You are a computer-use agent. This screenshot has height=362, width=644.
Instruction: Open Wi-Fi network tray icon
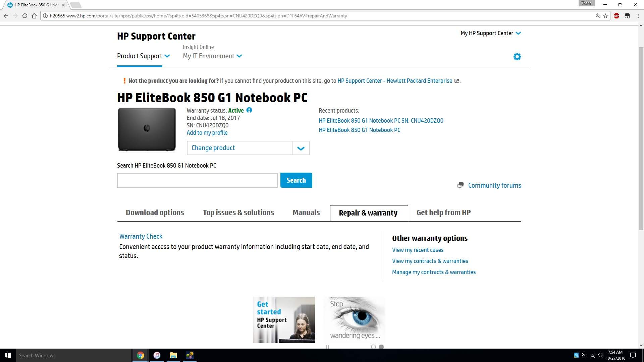tap(593, 355)
